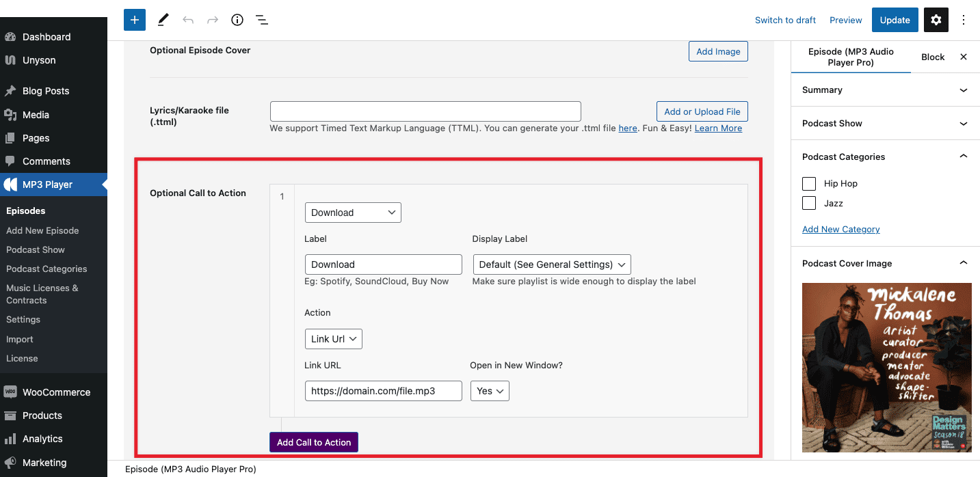Select the Tools pencil icon in toolbar
Screen dimensions: 980x477
163,20
